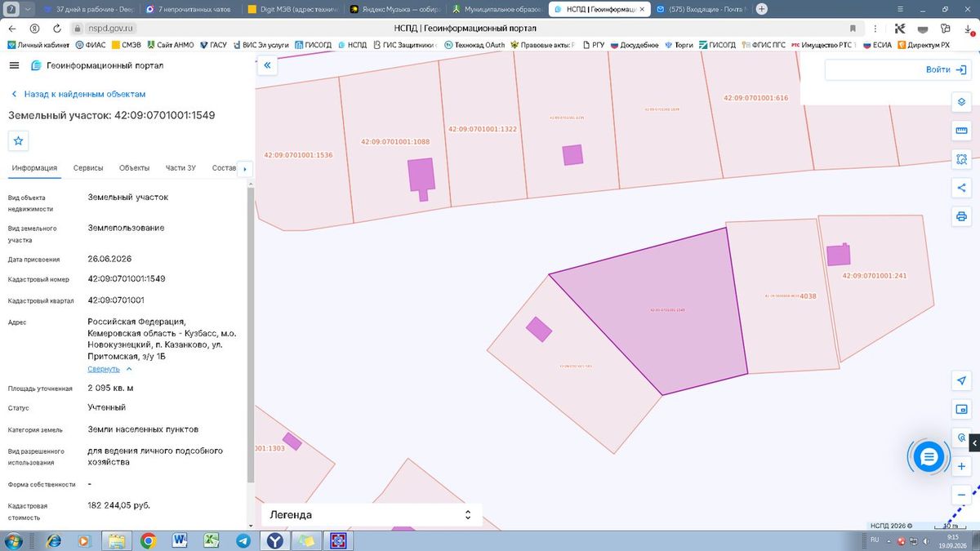
Task: Open the hamburger menu of Геоинформационный портал
Action: pyautogui.click(x=15, y=65)
